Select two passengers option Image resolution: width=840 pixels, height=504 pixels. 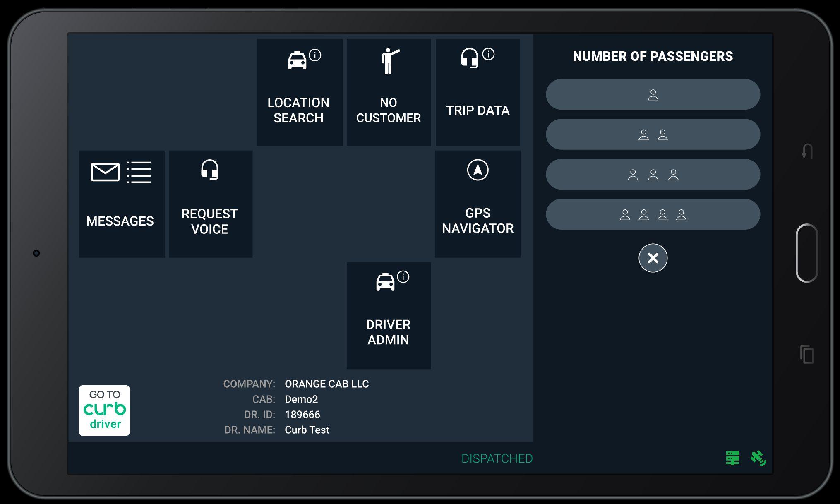(x=653, y=134)
